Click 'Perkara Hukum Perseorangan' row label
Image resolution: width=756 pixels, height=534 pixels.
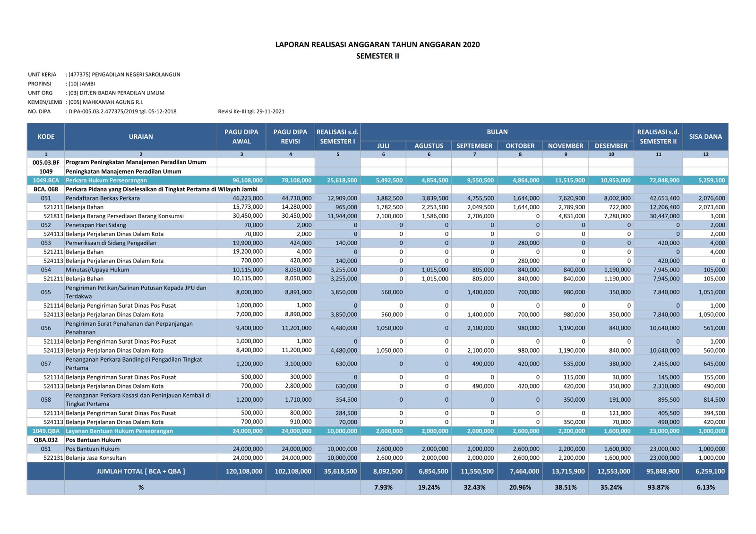click(x=106, y=180)
